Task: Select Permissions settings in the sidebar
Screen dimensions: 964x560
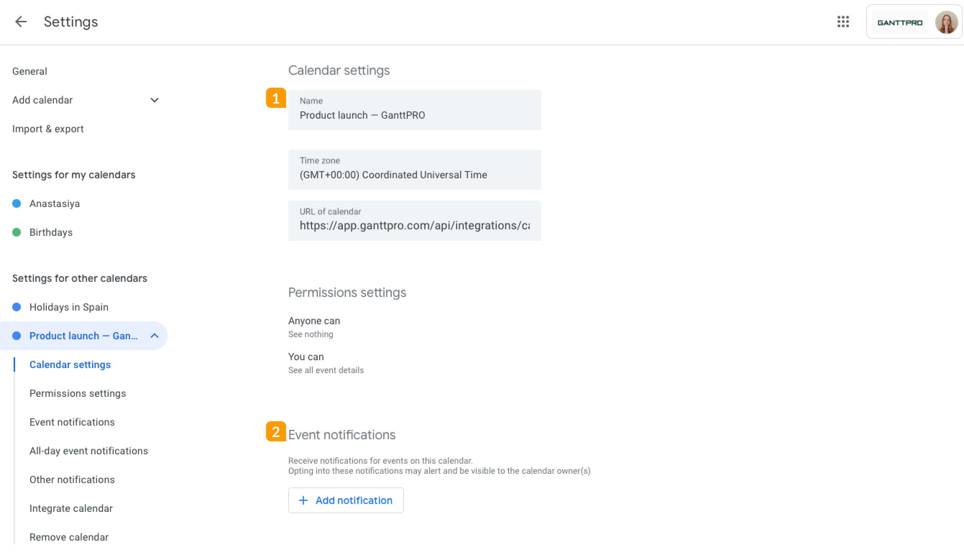Action: point(78,393)
